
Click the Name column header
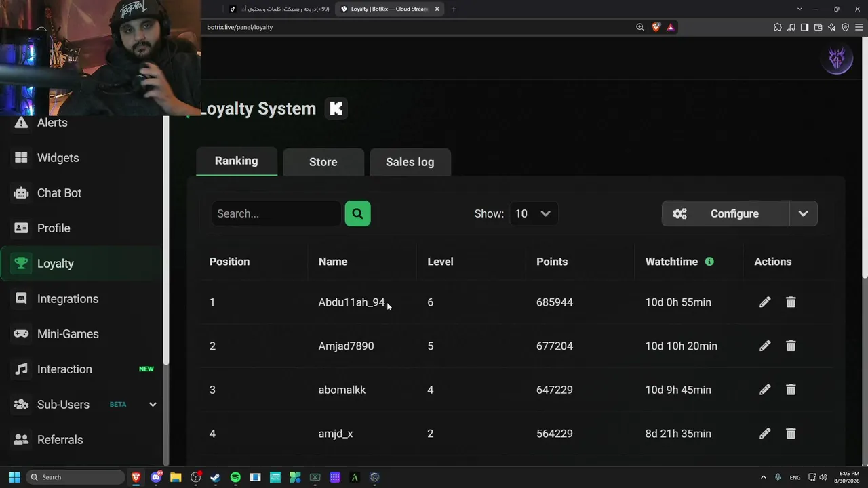click(x=333, y=262)
